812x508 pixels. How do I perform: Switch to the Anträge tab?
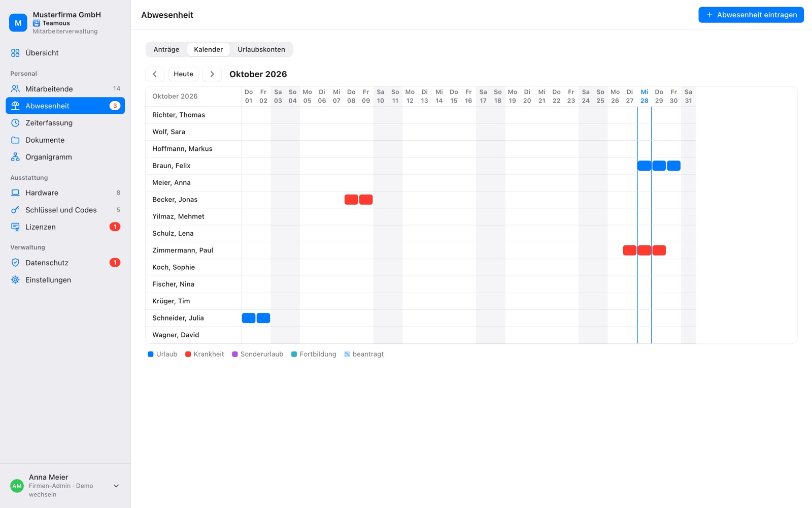click(166, 49)
